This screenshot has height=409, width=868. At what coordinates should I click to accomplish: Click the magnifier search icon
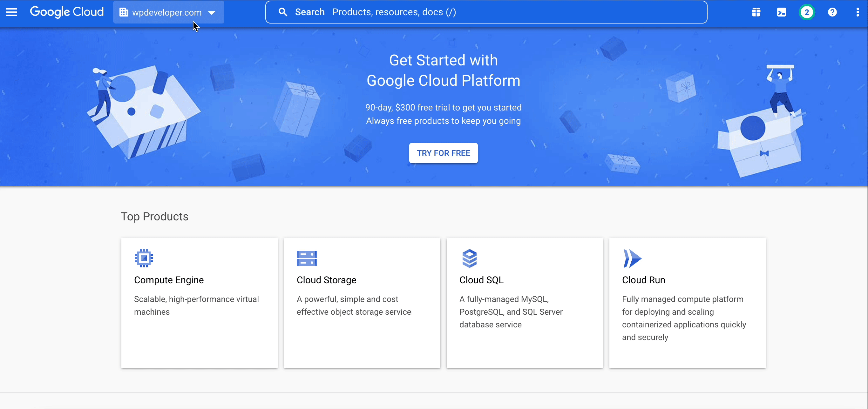[283, 12]
